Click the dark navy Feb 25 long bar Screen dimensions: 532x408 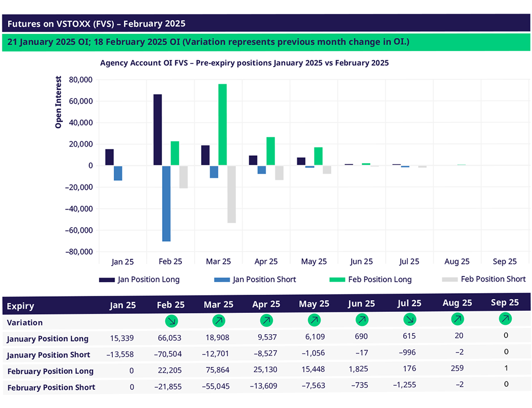(157, 130)
